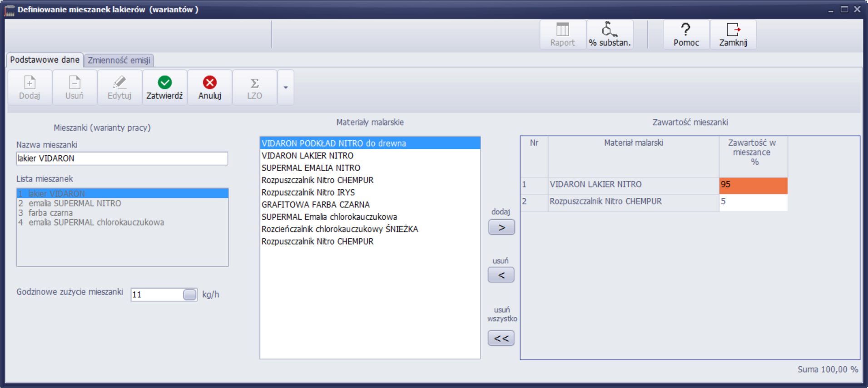
Task: Select 'emalia SUPERMAL NITRO' mixture
Action: coord(122,203)
